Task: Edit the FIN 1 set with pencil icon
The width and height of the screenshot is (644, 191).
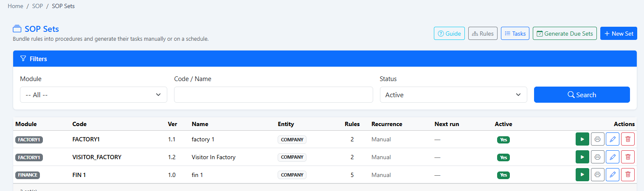Action: point(613,174)
